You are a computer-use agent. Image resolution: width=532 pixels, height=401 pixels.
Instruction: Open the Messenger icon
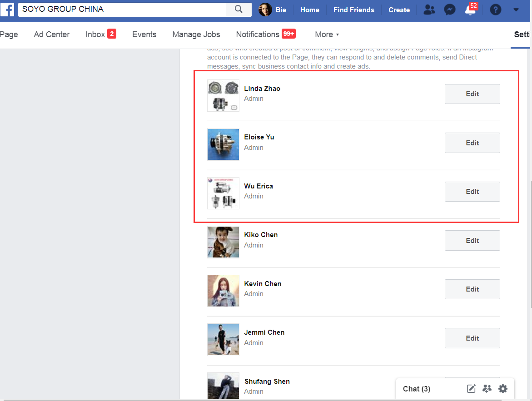(450, 10)
